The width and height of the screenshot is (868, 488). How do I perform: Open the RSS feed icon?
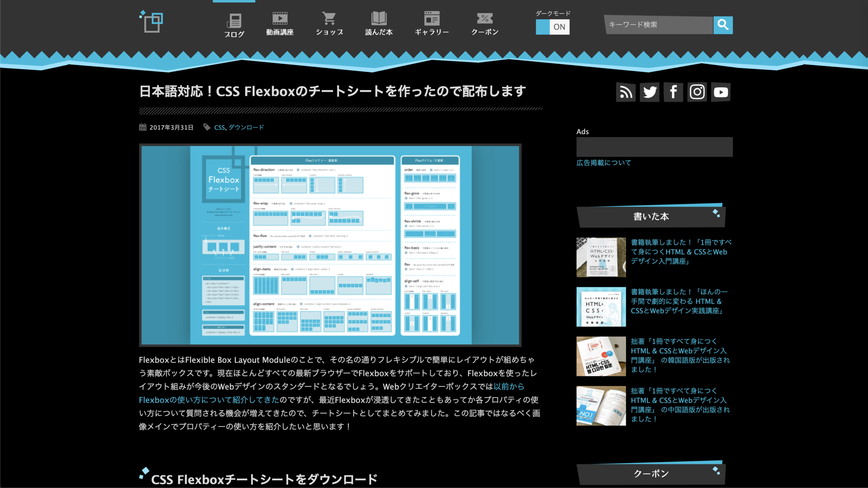click(626, 92)
